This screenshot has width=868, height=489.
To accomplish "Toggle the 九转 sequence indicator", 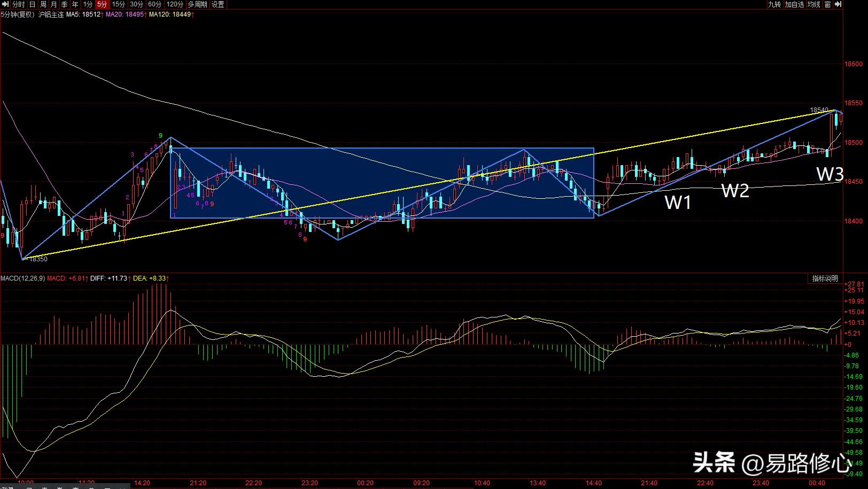I will point(774,4).
